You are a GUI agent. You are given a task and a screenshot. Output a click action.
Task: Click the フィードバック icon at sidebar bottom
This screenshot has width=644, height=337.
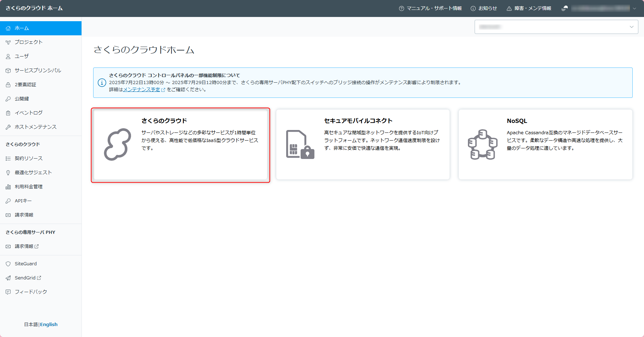coord(8,291)
